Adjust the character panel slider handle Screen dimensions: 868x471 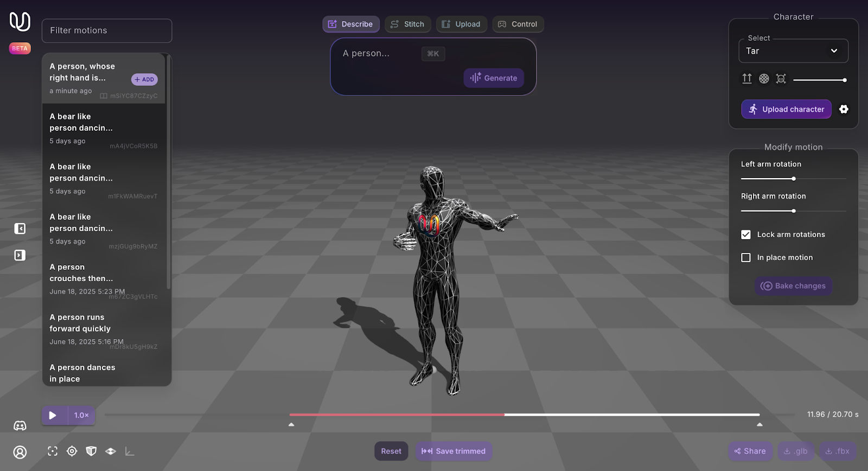point(845,80)
